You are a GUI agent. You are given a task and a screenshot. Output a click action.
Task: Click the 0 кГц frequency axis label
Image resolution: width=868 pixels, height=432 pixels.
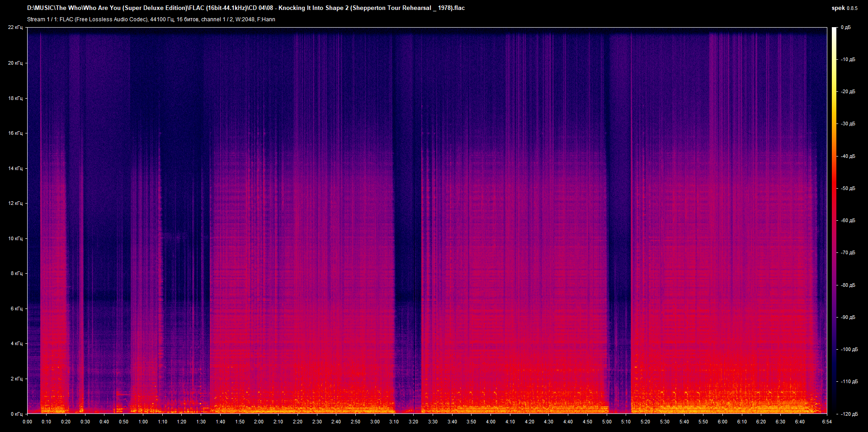(x=16, y=413)
